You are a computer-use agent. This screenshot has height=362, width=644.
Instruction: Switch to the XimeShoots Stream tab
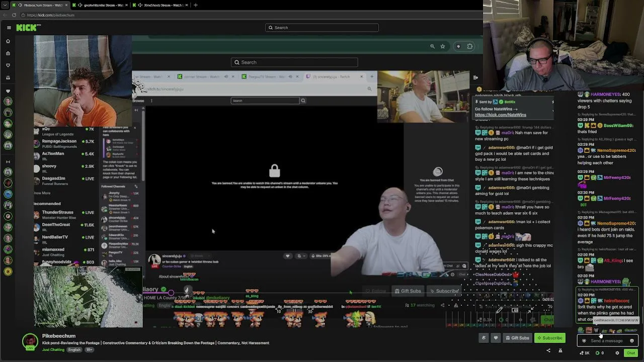(x=160, y=5)
